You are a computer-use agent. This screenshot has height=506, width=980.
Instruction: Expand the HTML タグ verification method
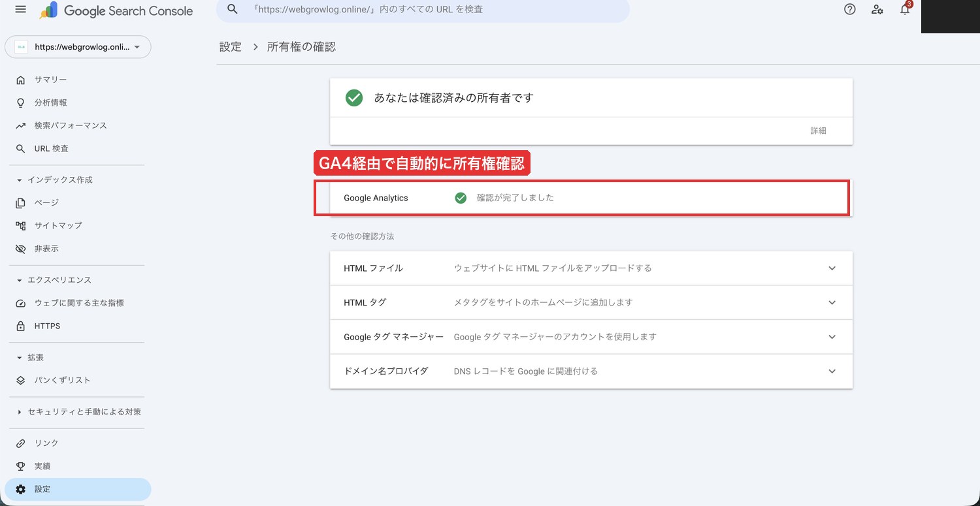click(x=832, y=302)
